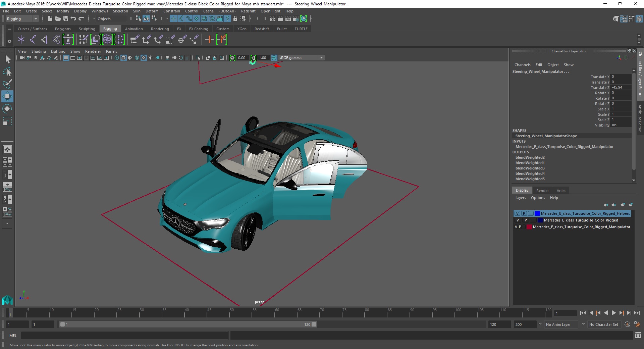Open a scene with the folder icon
This screenshot has height=349, width=644.
pyautogui.click(x=58, y=19)
